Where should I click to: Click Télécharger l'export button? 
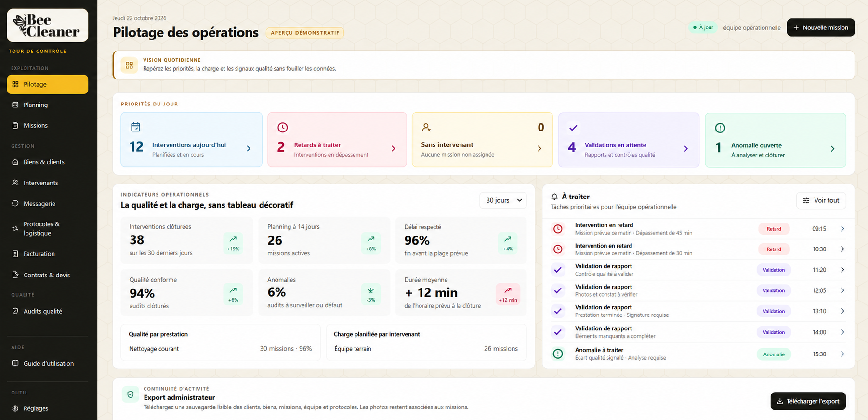point(808,401)
